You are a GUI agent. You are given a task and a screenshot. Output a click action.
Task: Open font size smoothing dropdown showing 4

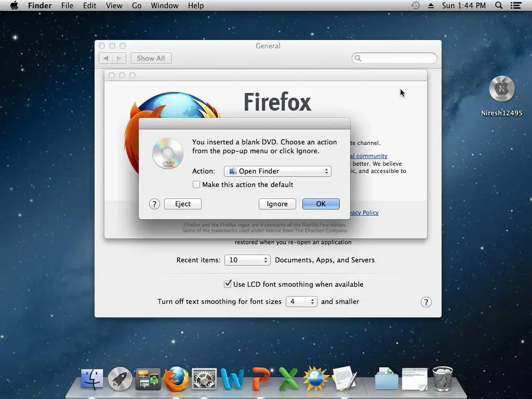coord(301,301)
